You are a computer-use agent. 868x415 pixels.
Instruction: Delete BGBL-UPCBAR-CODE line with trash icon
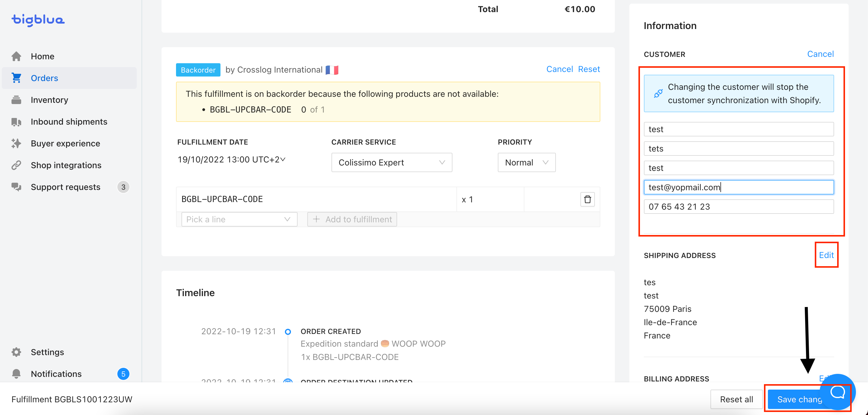(x=587, y=199)
